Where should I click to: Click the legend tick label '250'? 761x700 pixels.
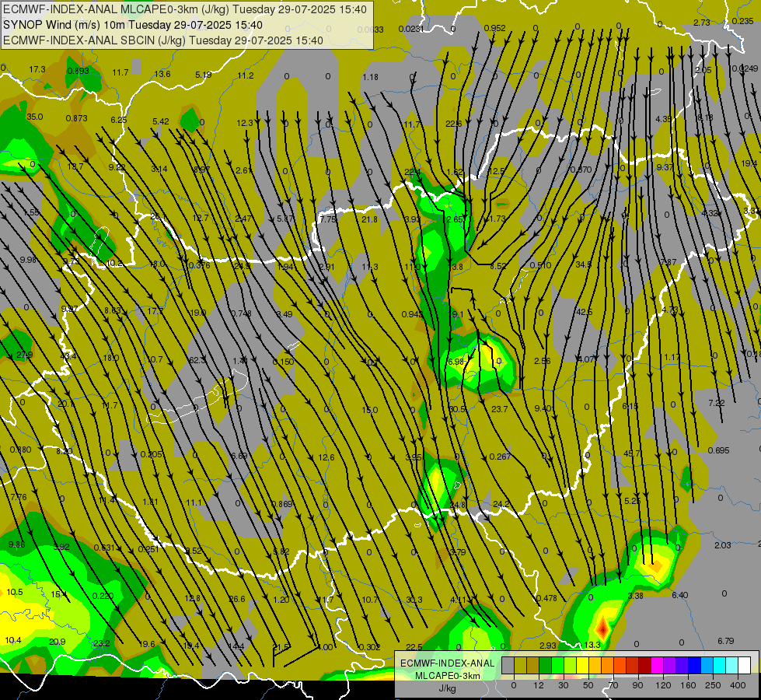(x=714, y=685)
